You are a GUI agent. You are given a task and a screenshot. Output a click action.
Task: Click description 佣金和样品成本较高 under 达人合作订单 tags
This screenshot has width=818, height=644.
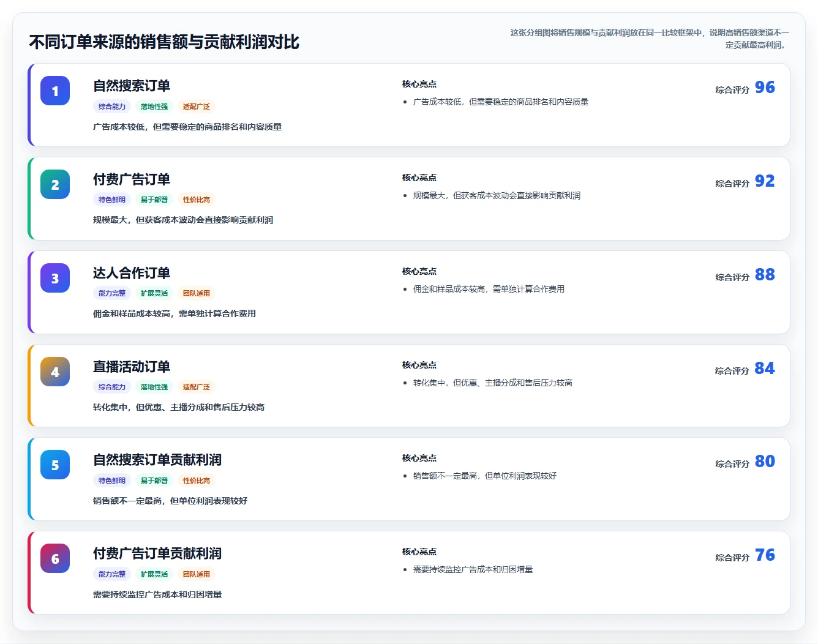point(174,313)
